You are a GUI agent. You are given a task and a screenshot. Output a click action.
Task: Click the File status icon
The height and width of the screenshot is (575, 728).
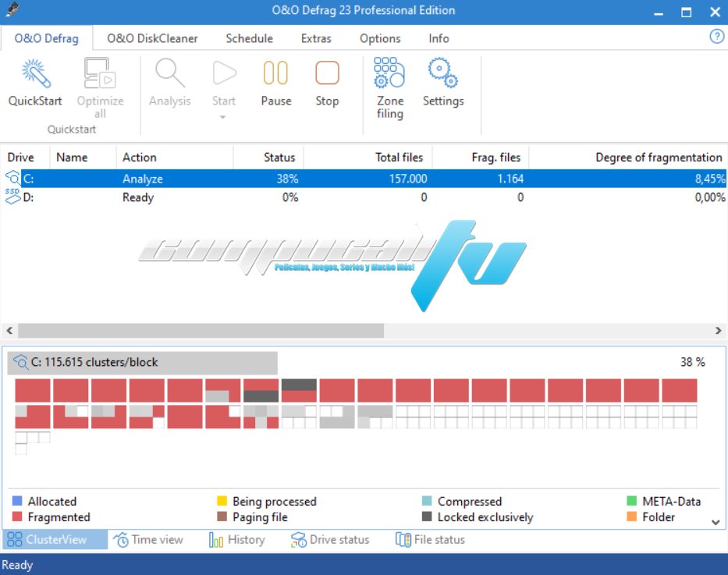point(403,540)
